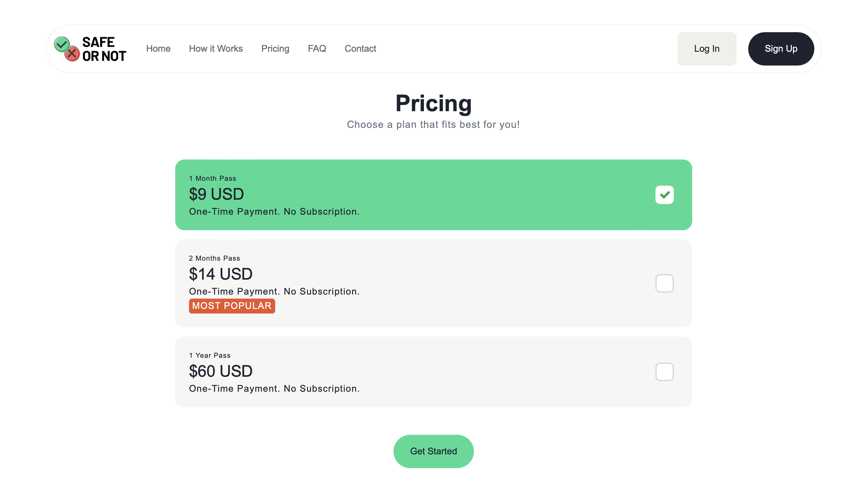This screenshot has height=494, width=868.
Task: Click the 1 Year Pass label
Action: click(x=210, y=355)
